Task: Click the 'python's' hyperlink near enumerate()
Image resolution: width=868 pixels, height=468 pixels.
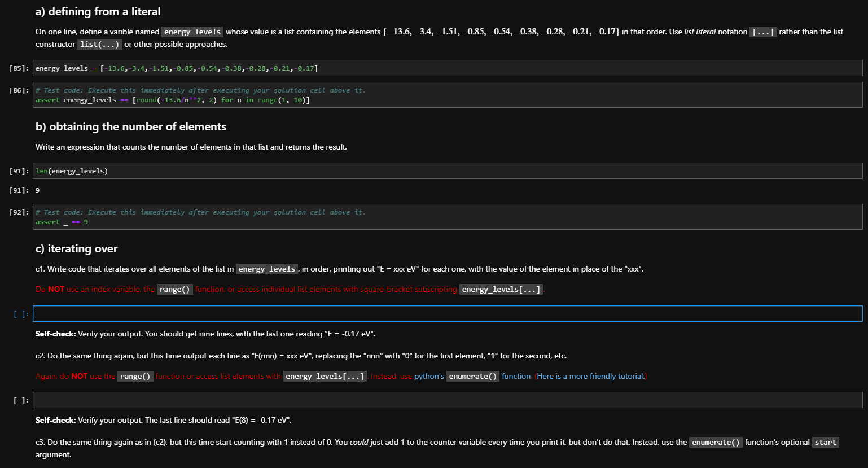Action: [429, 376]
